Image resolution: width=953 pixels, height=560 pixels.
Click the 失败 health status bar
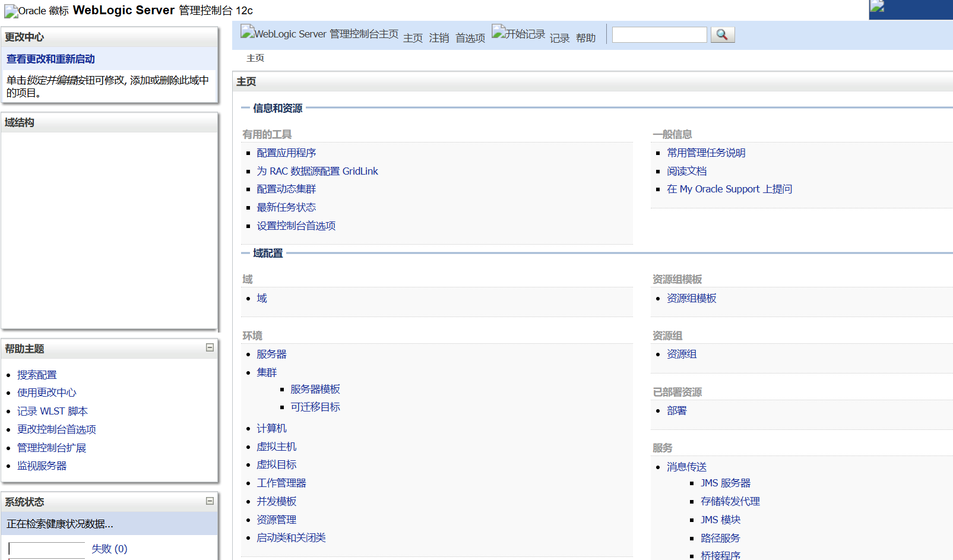click(x=47, y=550)
